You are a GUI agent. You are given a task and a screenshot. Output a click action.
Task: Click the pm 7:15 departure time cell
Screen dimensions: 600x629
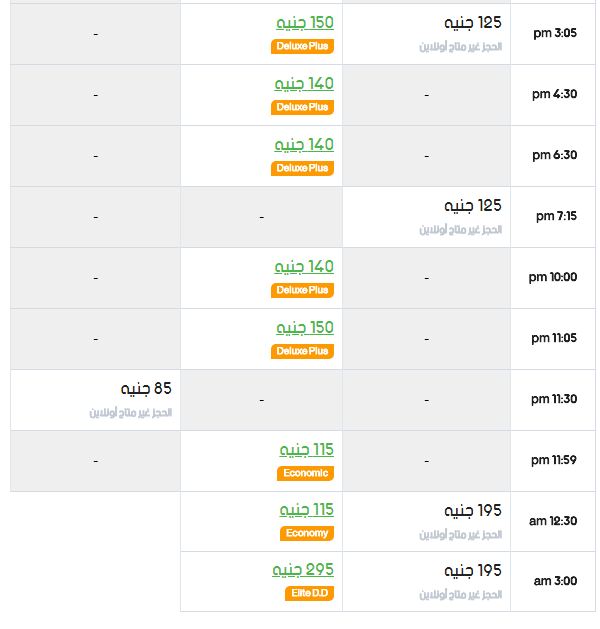tap(553, 217)
